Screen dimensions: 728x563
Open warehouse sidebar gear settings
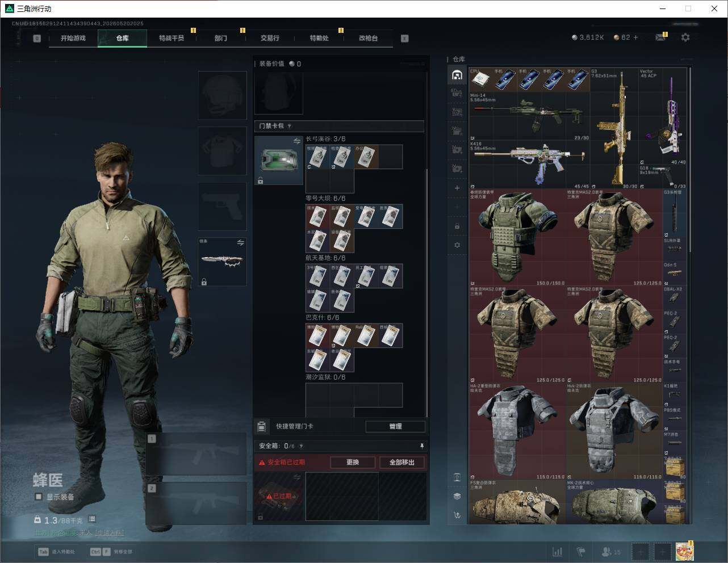pos(457,245)
